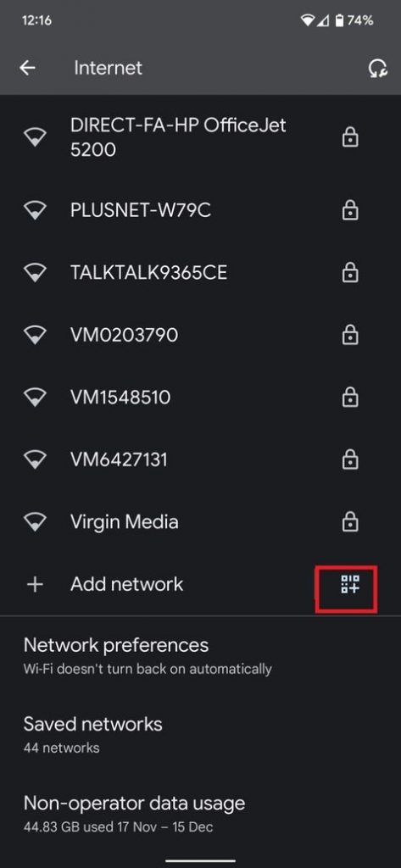Viewport: 401px width, 868px height.
Task: Tap lock icon next to VM6427131
Action: 349,459
